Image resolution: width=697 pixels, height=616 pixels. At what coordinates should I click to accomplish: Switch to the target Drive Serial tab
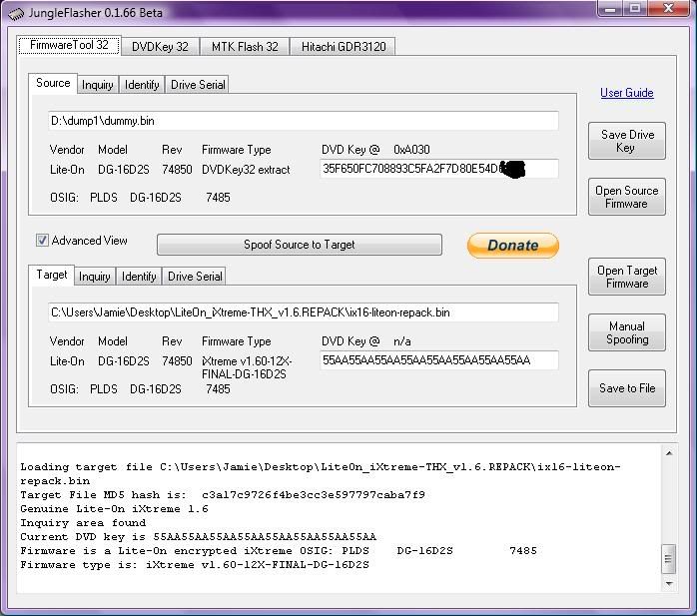coord(195,277)
